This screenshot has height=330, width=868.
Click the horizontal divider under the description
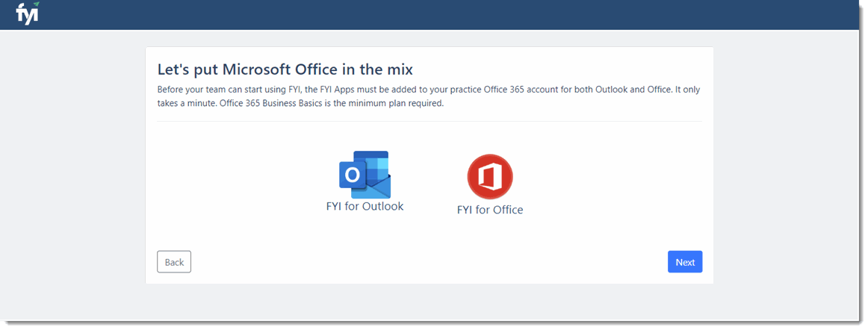pos(430,121)
